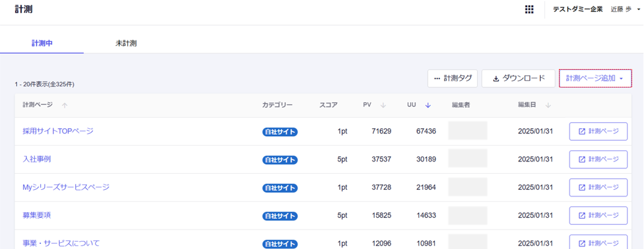Open 計測ページ button for 採用サイトTOPページ row
The image size is (644, 249).
pos(598,132)
